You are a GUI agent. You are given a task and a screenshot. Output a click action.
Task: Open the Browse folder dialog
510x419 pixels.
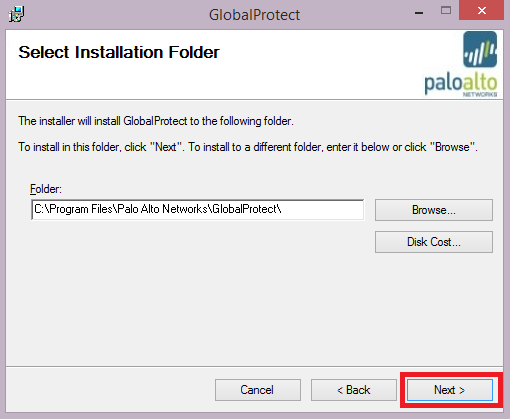point(434,210)
